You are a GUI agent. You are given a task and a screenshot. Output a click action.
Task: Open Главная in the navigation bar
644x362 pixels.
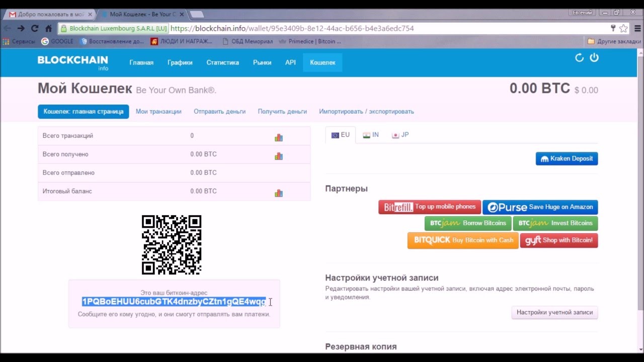(141, 62)
